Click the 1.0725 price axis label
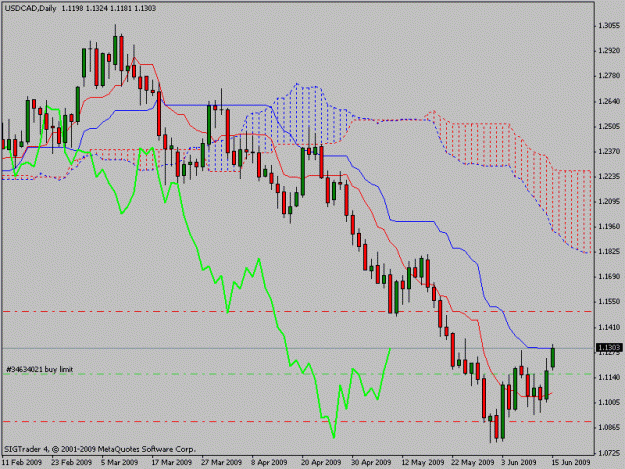 609,453
